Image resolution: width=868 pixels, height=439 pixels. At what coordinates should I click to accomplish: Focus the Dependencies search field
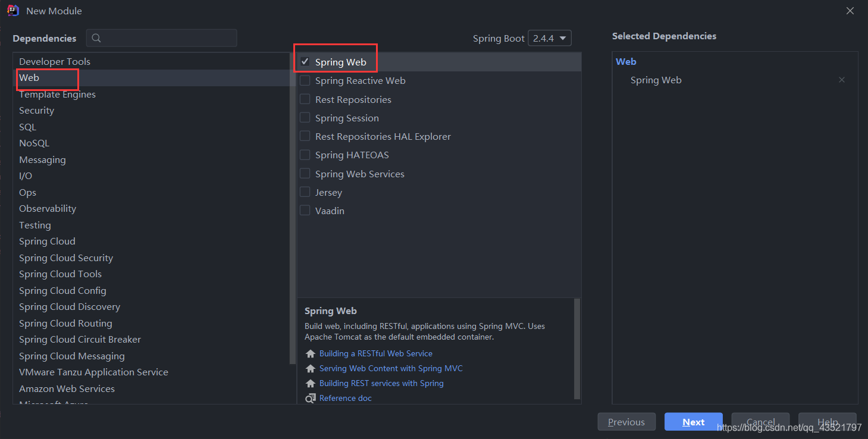[162, 38]
